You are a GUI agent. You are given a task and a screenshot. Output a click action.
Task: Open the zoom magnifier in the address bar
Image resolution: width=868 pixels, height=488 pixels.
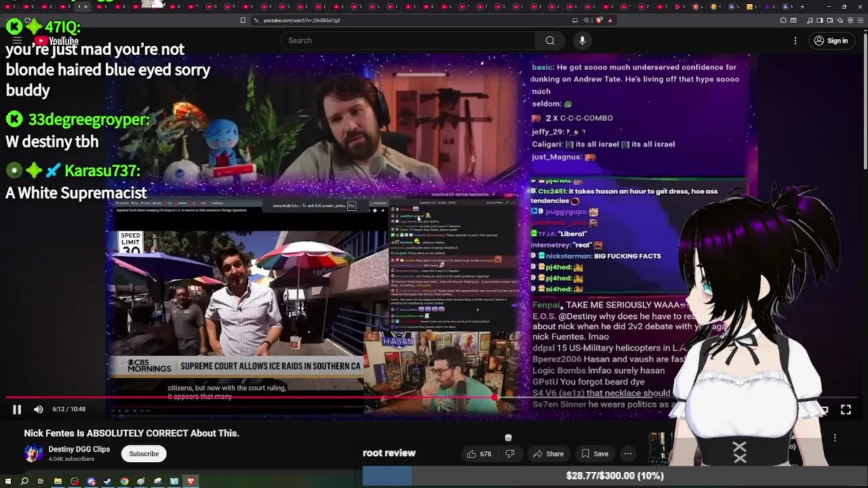point(587,20)
